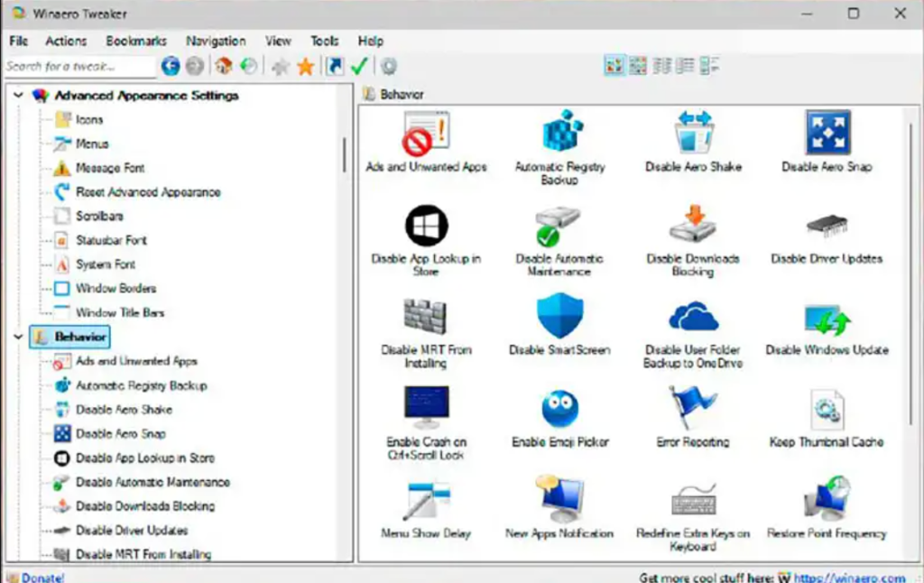The image size is (924, 583).
Task: Open the Disable Aero Snap icon
Action: pyautogui.click(x=827, y=134)
